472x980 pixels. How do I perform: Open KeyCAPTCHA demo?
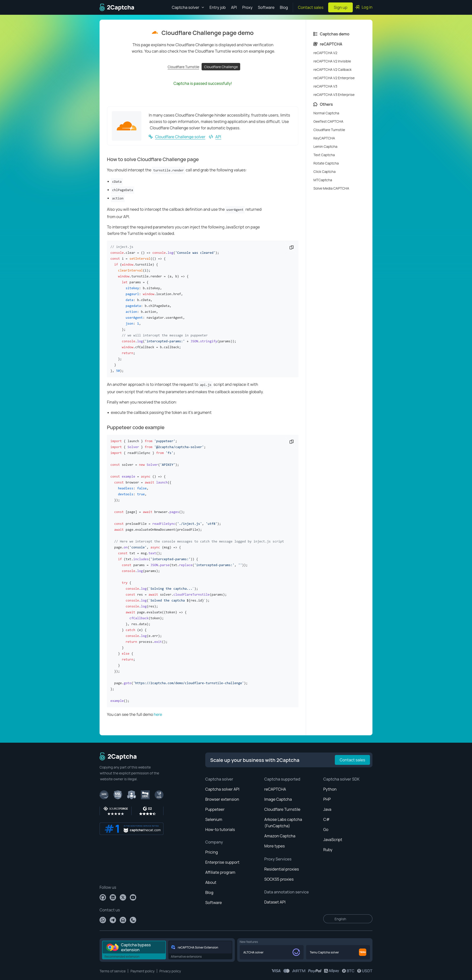pos(324,138)
